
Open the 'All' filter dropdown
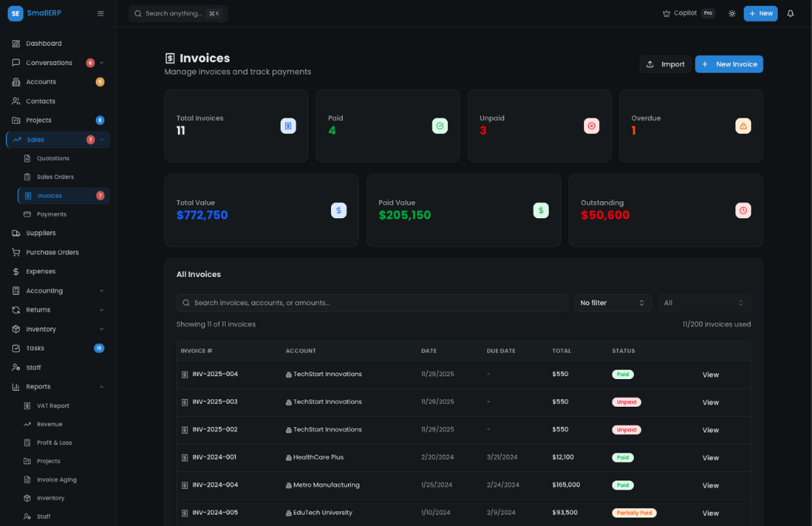(x=704, y=302)
